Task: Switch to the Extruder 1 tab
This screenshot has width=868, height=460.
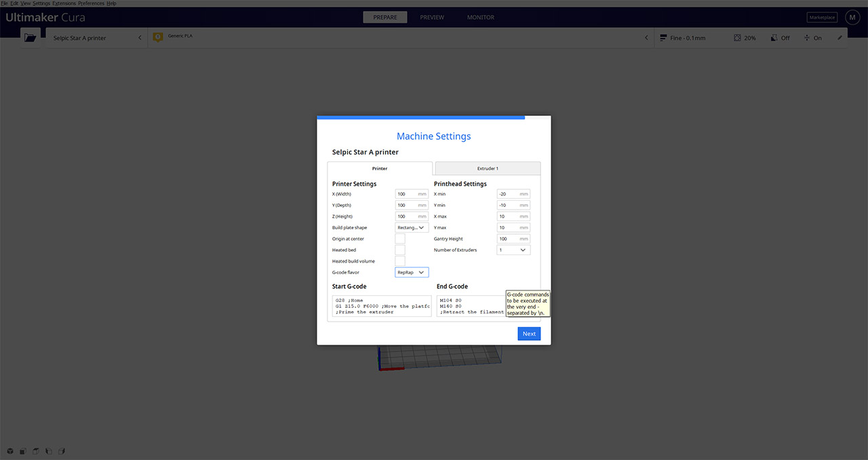Action: click(x=488, y=168)
